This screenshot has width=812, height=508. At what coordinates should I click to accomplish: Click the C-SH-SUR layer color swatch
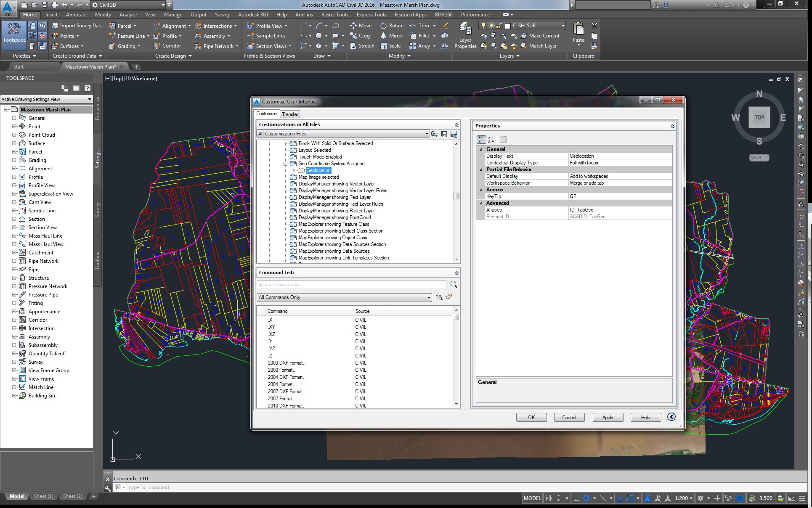(x=507, y=26)
